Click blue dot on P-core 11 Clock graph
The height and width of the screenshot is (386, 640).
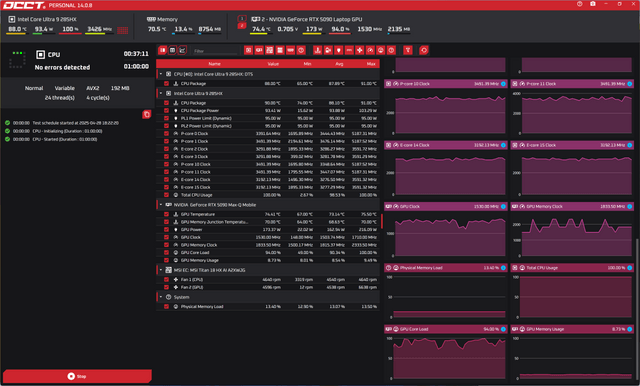point(629,84)
